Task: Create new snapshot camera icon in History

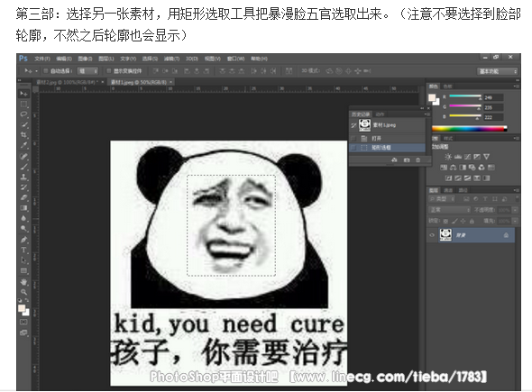Action: coord(407,160)
